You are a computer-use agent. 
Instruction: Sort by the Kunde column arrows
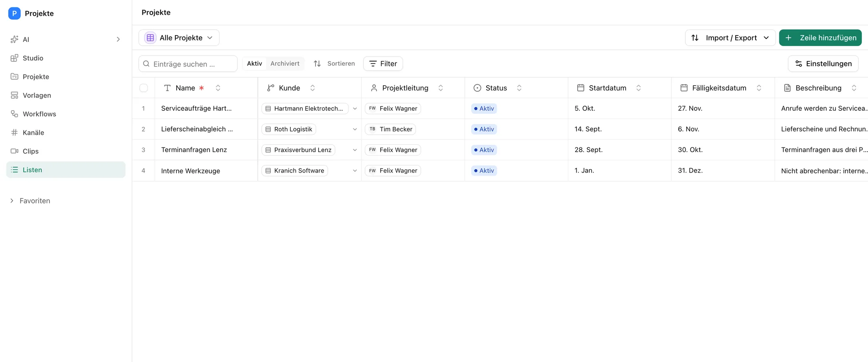(312, 88)
